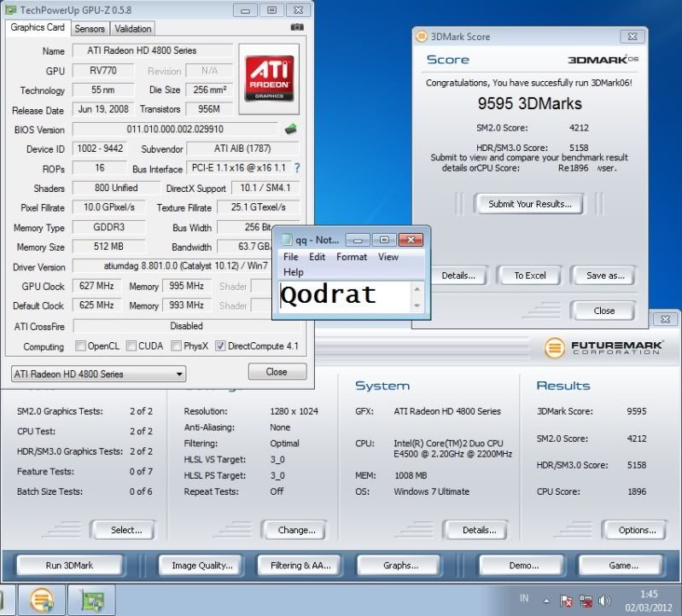Viewport: 682px width, 616px height.
Task: Switch to the Sensors tab
Action: (x=90, y=29)
